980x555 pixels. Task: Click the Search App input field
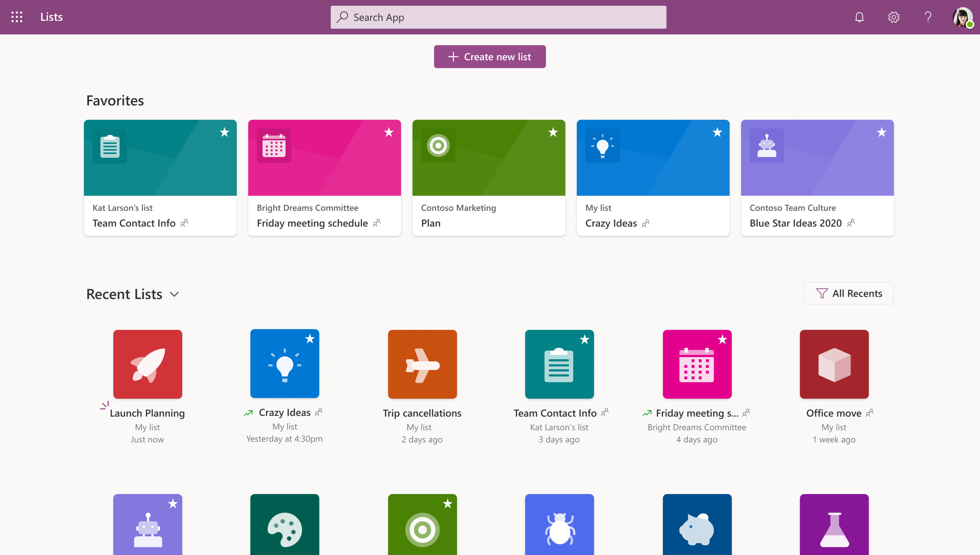coord(498,17)
